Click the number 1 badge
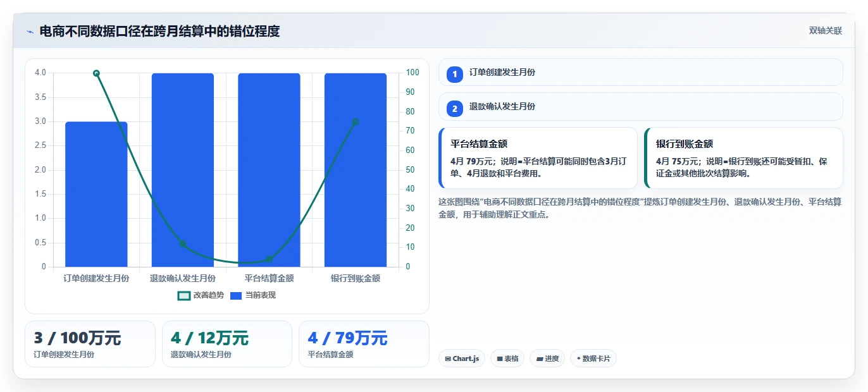Image resolution: width=868 pixels, height=392 pixels. coord(454,75)
